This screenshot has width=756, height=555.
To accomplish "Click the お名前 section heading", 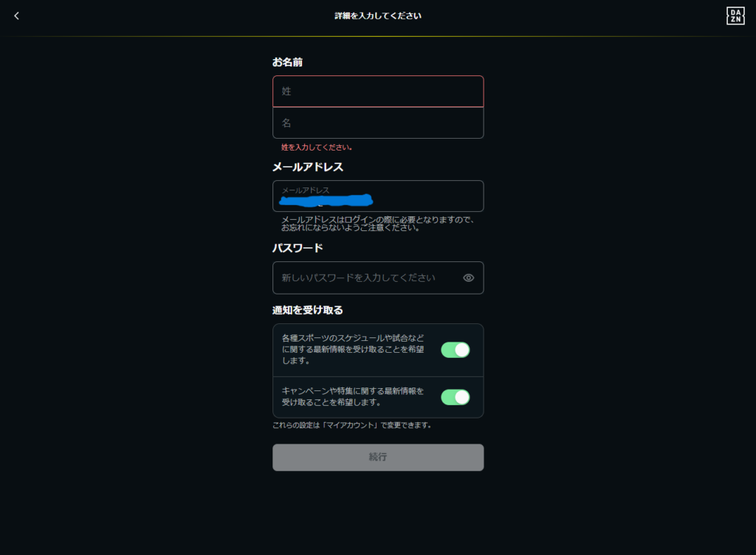I will tap(287, 62).
